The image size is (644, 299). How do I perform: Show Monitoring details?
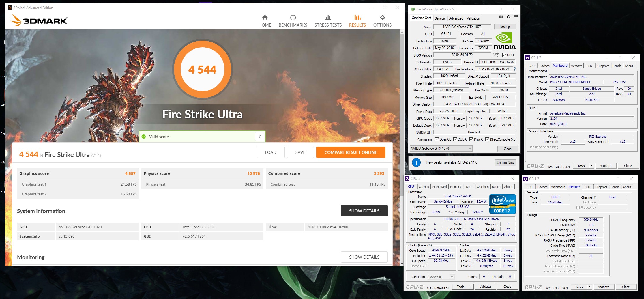coord(364,257)
